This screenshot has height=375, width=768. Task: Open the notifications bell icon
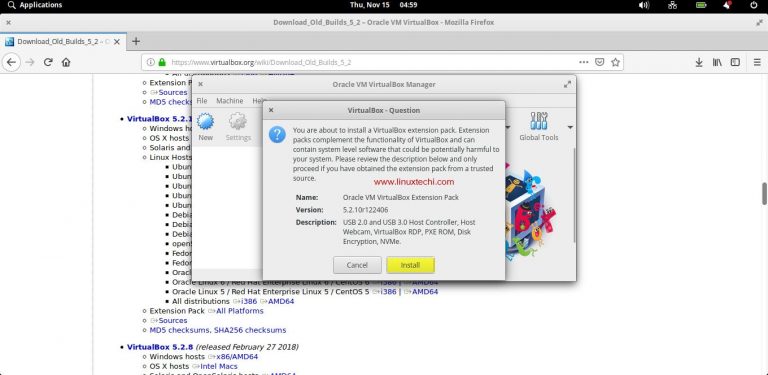tap(728, 5)
